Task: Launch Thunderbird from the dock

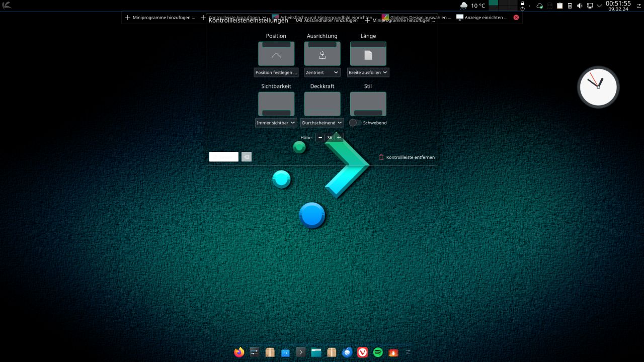Action: (347, 352)
